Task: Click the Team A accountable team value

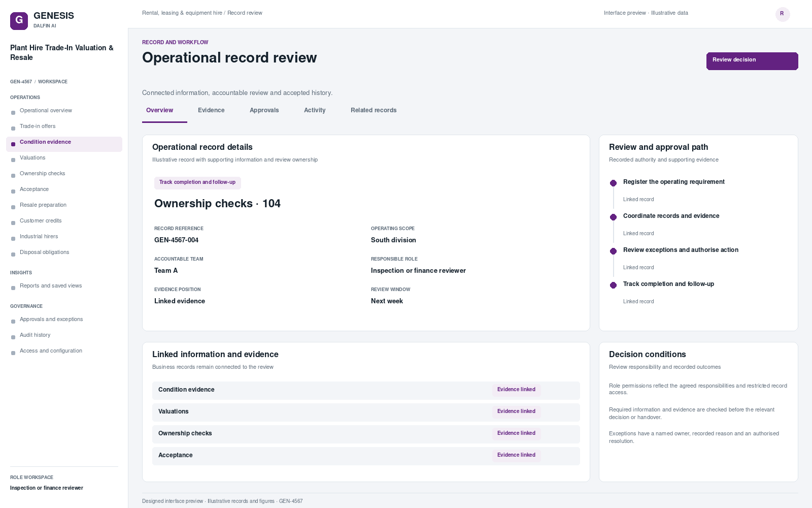Action: pos(166,271)
